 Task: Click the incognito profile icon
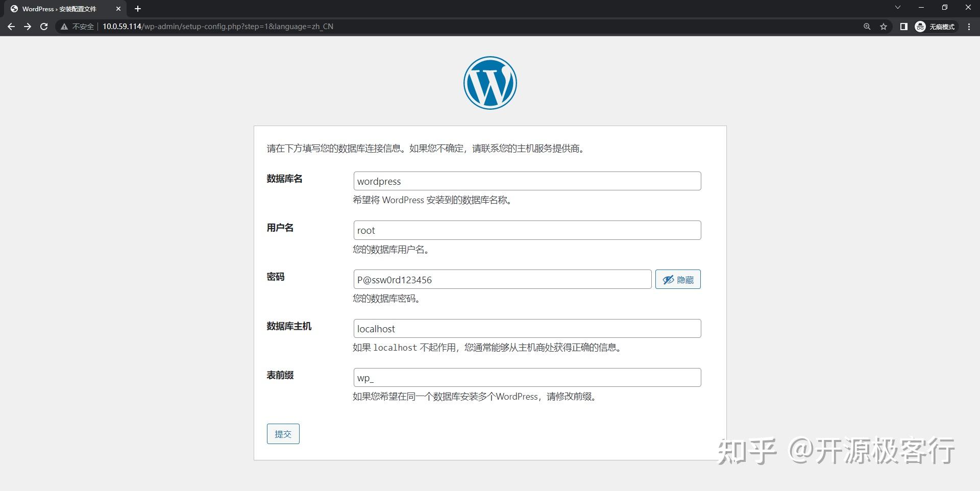tap(920, 27)
